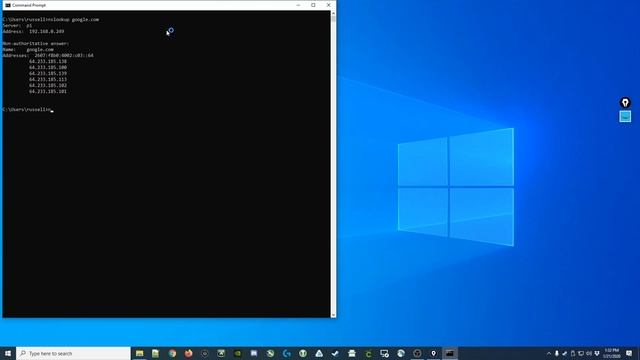Open the volume control in system tray
This screenshot has height=360, width=640.
point(589,353)
